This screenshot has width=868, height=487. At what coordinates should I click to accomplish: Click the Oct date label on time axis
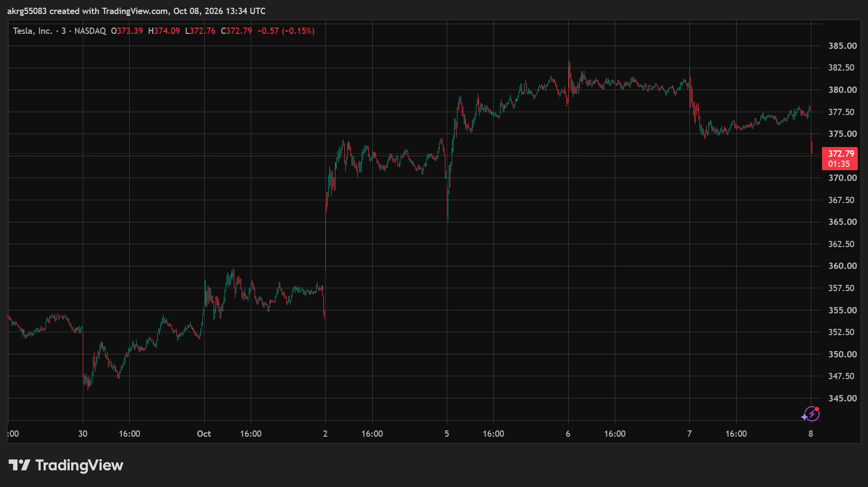pos(204,434)
